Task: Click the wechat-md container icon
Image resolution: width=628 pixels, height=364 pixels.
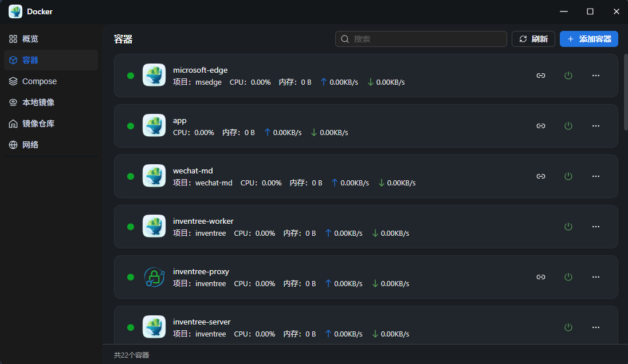Action: click(x=154, y=176)
